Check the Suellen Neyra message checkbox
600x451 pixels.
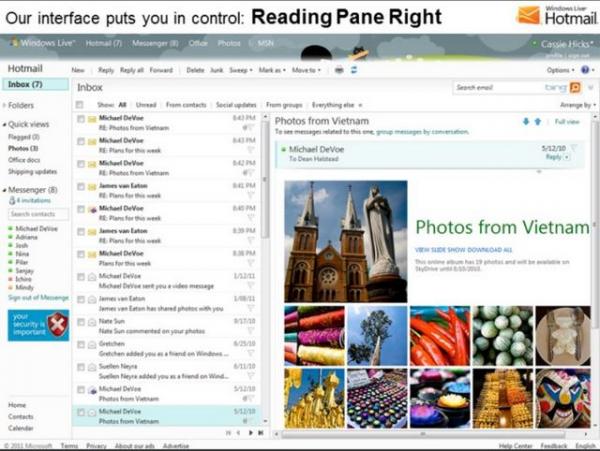(x=81, y=367)
